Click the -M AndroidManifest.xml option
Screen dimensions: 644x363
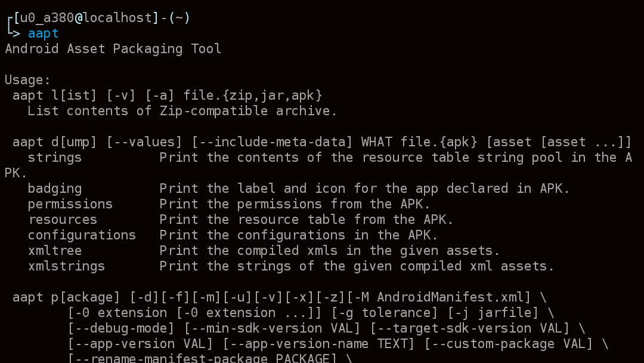tap(447, 297)
